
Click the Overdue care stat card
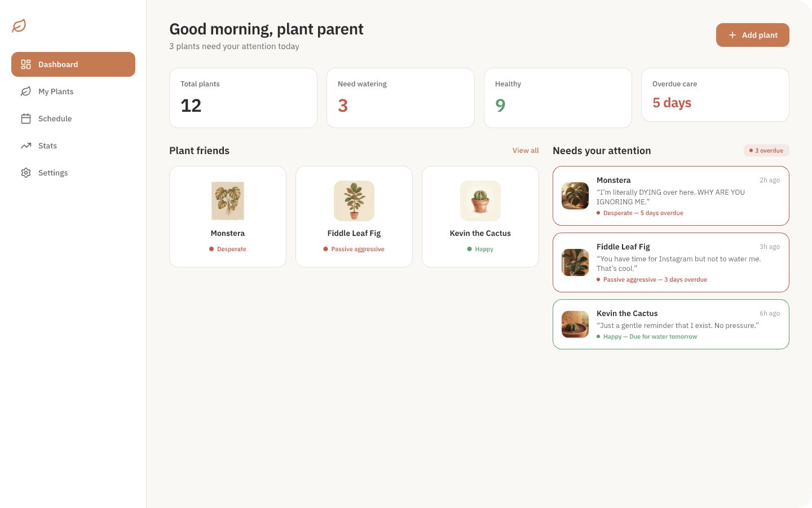715,95
